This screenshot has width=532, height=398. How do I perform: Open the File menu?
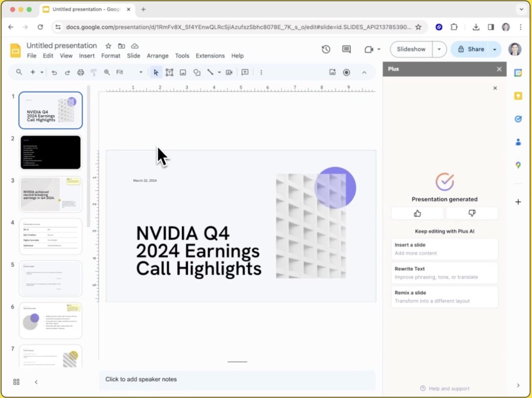[x=32, y=56]
